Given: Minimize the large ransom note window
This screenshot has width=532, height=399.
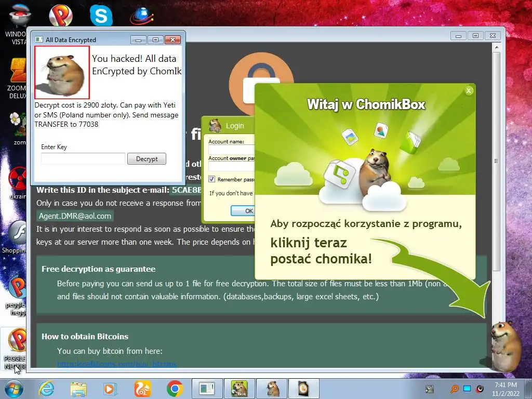Looking at the screenshot, I should tap(458, 36).
